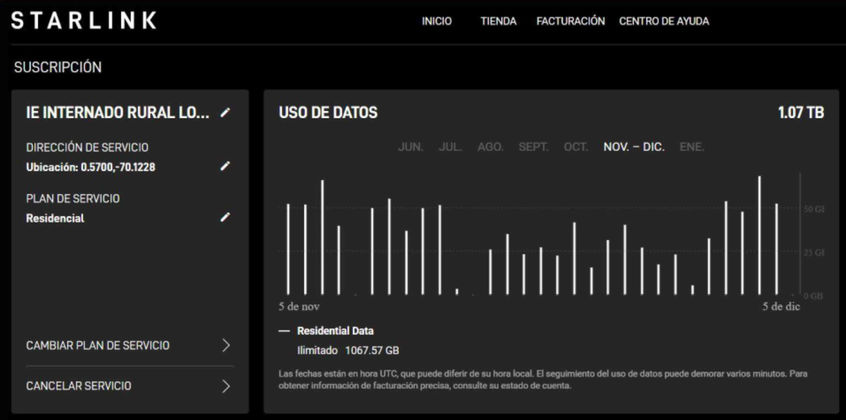Click the SUSCRIPCIÓN page heading
Viewport: 846px width, 420px height.
58,67
